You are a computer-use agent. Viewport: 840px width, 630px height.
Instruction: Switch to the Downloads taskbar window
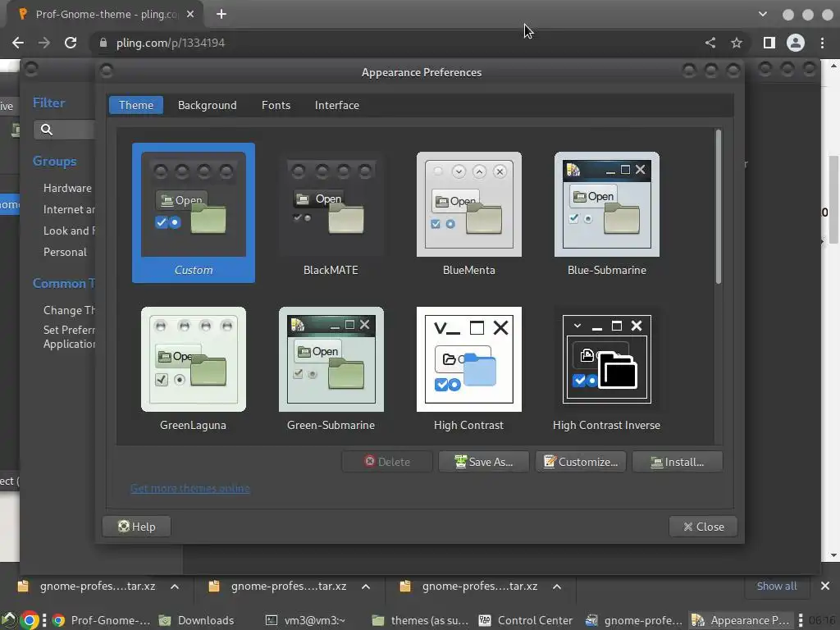(x=197, y=620)
